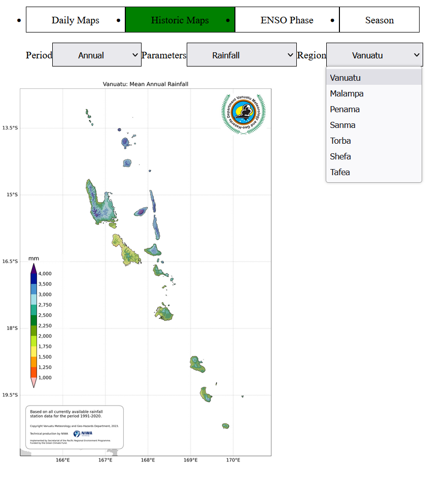This screenshot has height=491, width=448.
Task: Open the Season tab
Action: pos(379,20)
